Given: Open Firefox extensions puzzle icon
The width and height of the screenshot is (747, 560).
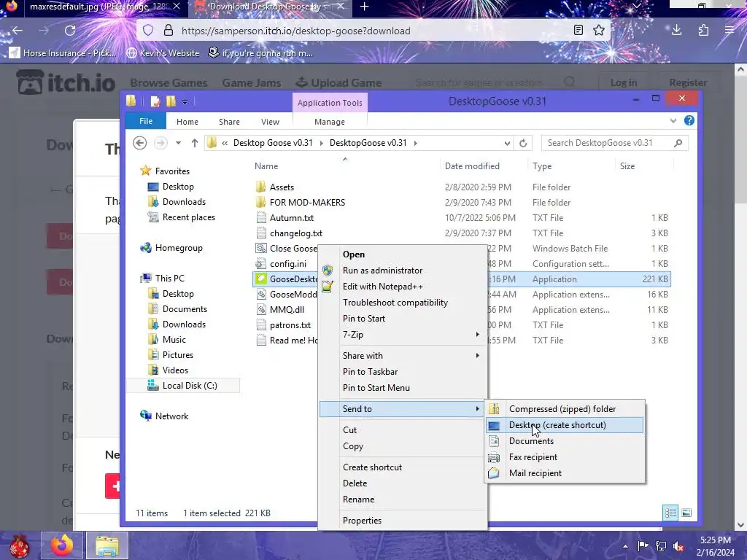Looking at the screenshot, I should [703, 31].
